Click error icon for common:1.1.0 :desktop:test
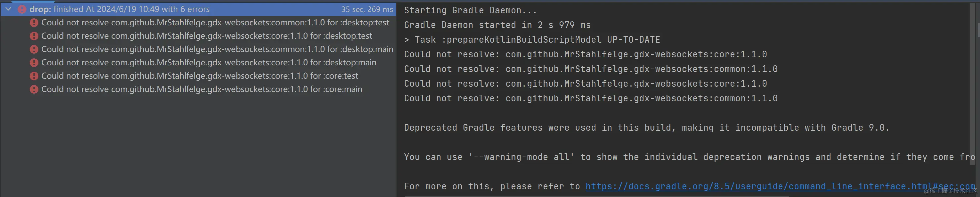 34,23
